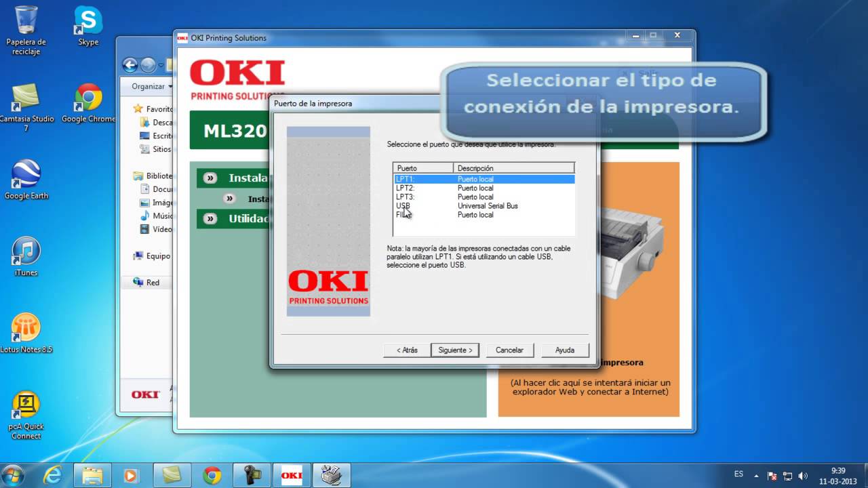Open the Skype desktop shortcut
Viewport: 868px width, 488px height.
pos(88,26)
